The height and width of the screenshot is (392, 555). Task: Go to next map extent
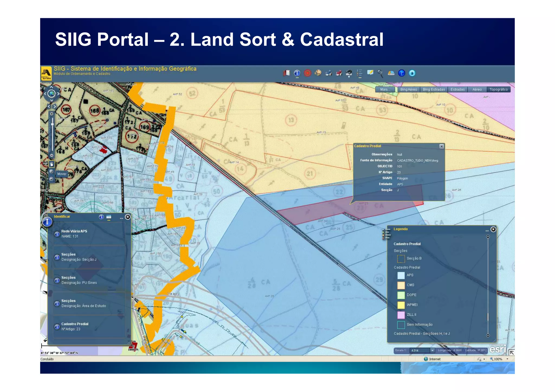[x=54, y=106]
